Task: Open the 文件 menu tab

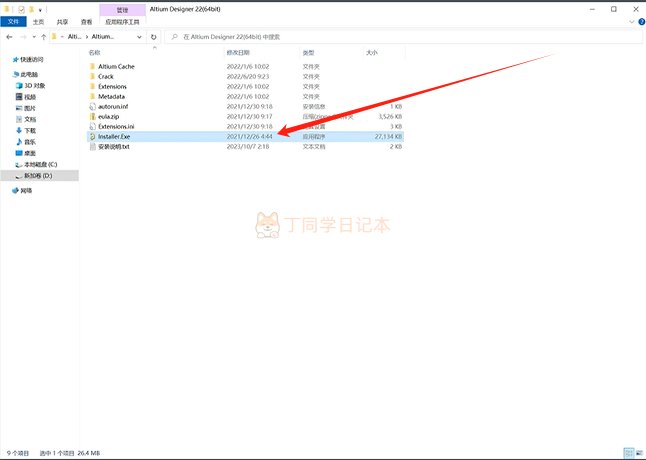Action: [13, 21]
